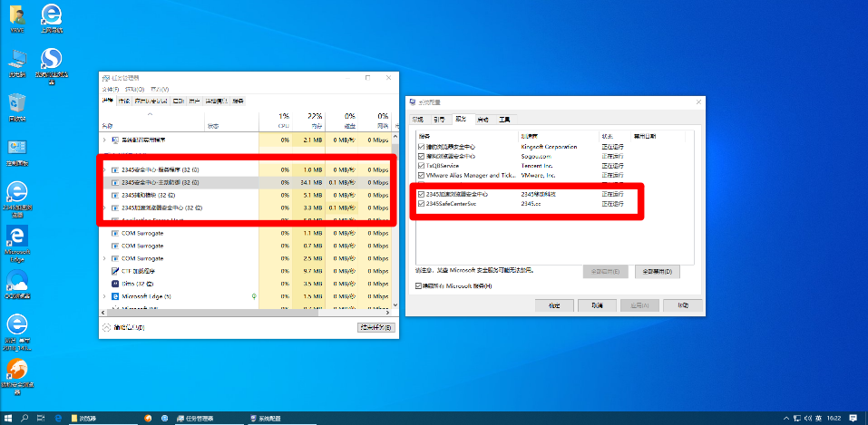Uncheck the TxQBService checkbox
Screen dimensions: 868x425
coord(423,166)
